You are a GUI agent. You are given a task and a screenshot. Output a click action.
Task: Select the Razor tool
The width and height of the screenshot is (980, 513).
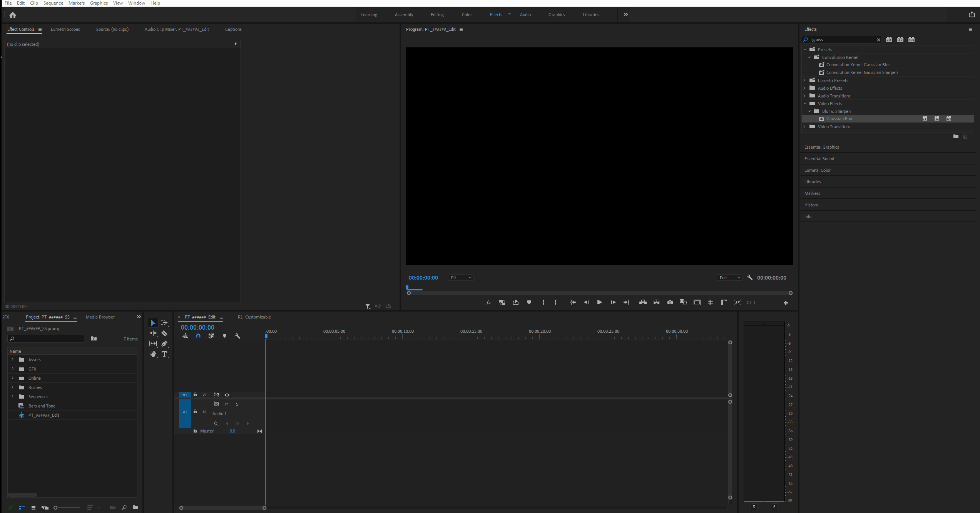tap(164, 333)
